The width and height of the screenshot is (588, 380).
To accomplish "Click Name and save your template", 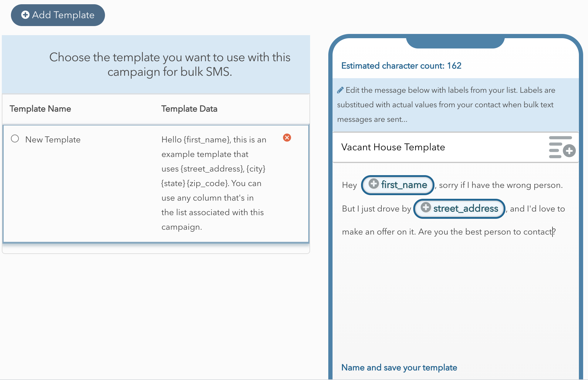I will 399,368.
